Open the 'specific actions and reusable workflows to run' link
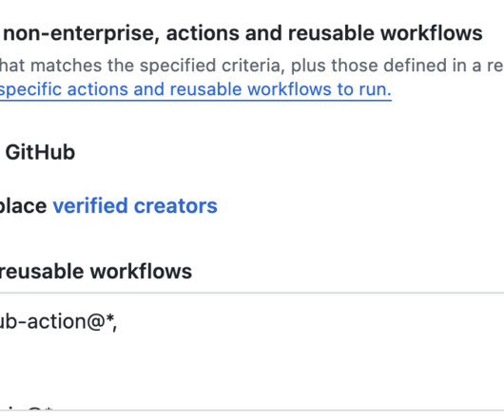This screenshot has width=504, height=420. [x=196, y=89]
